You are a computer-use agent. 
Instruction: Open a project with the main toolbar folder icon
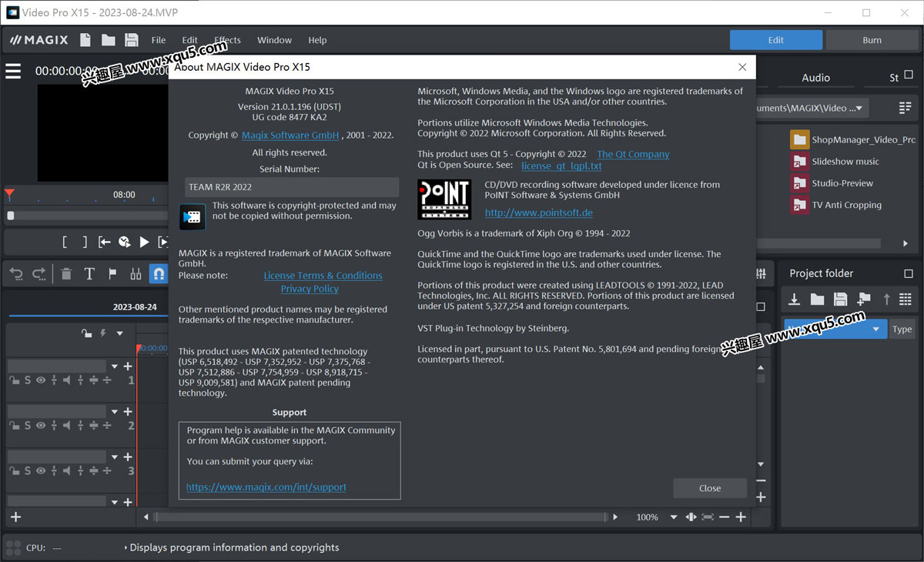click(108, 40)
